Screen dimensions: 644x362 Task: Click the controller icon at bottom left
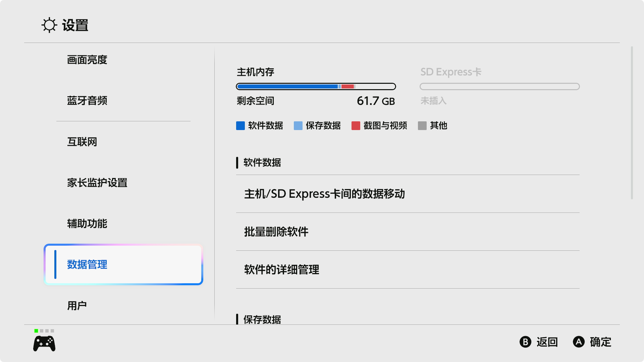[x=44, y=344]
